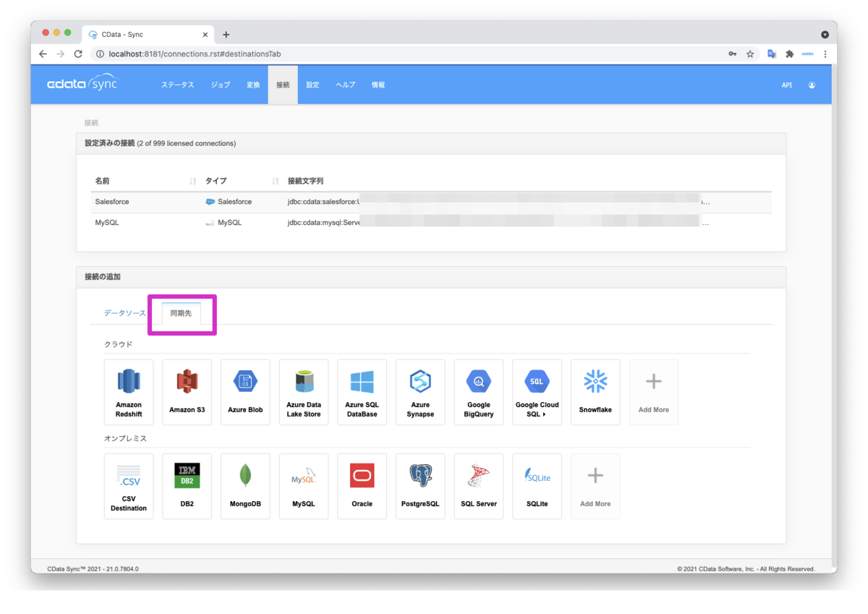
Task: Click the API link in the header
Action: pyautogui.click(x=787, y=85)
